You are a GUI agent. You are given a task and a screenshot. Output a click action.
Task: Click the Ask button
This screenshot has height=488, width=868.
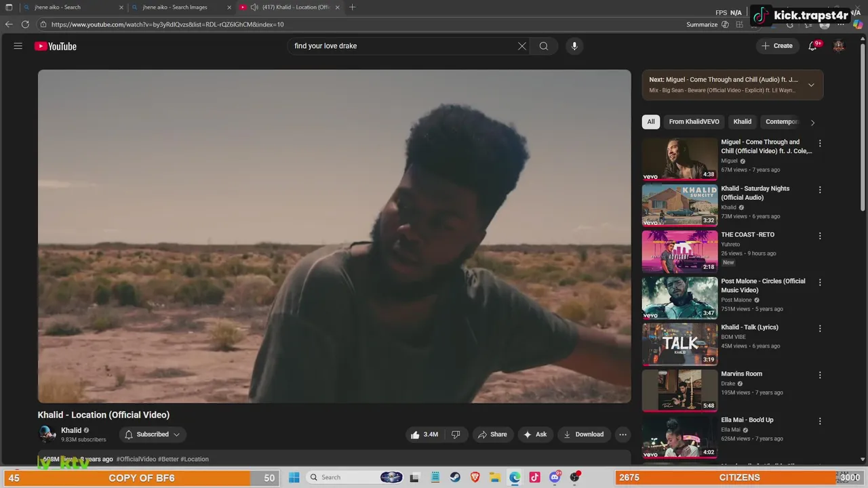(x=535, y=434)
